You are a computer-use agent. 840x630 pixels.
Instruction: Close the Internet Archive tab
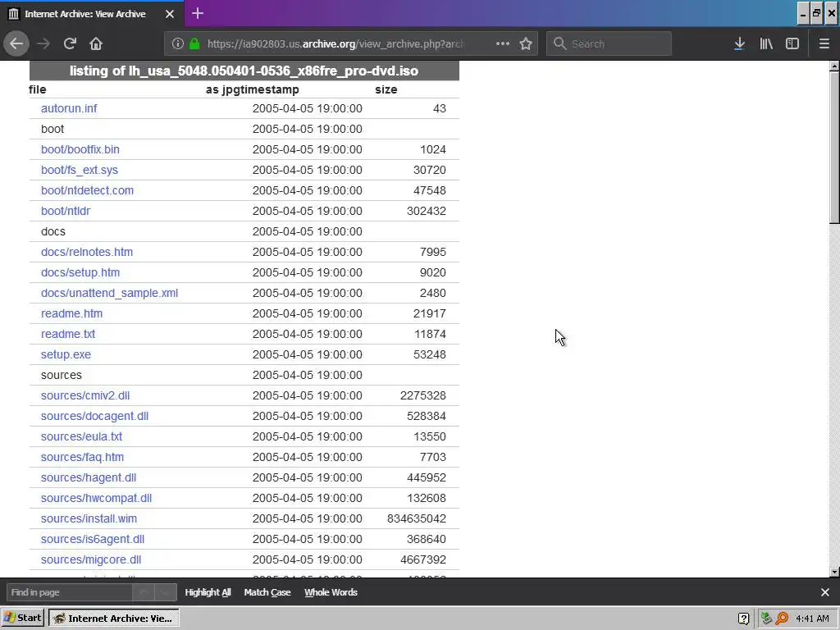[170, 14]
